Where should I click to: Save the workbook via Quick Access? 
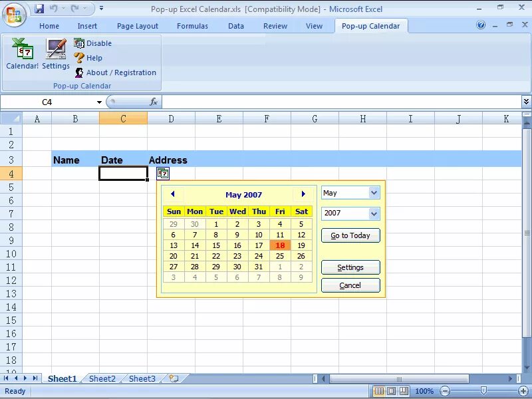(39, 9)
